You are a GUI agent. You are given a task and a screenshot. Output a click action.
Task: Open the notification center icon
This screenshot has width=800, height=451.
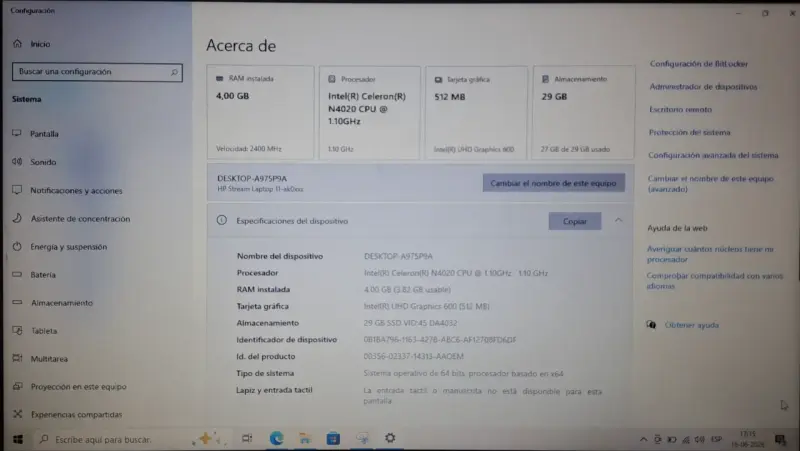780,439
